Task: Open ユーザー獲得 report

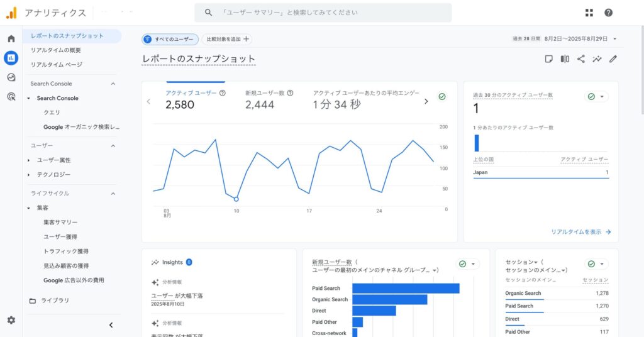Action: pos(60,237)
